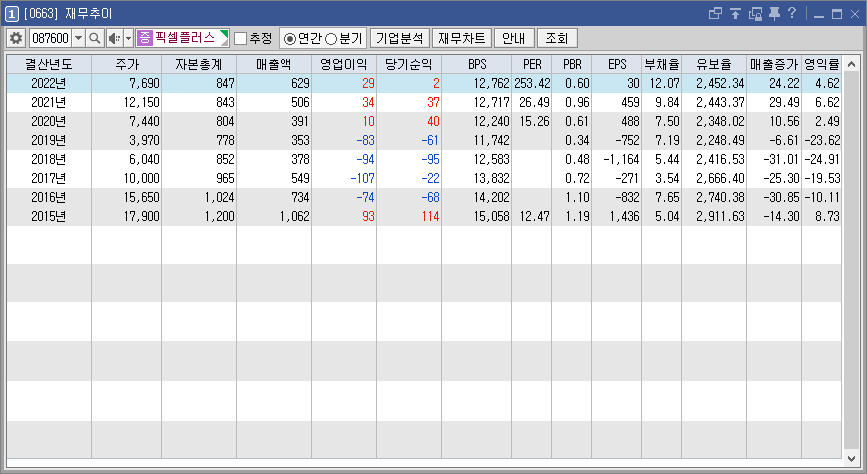
Task: Click the window number 1 icon in title bar
Action: [12, 14]
